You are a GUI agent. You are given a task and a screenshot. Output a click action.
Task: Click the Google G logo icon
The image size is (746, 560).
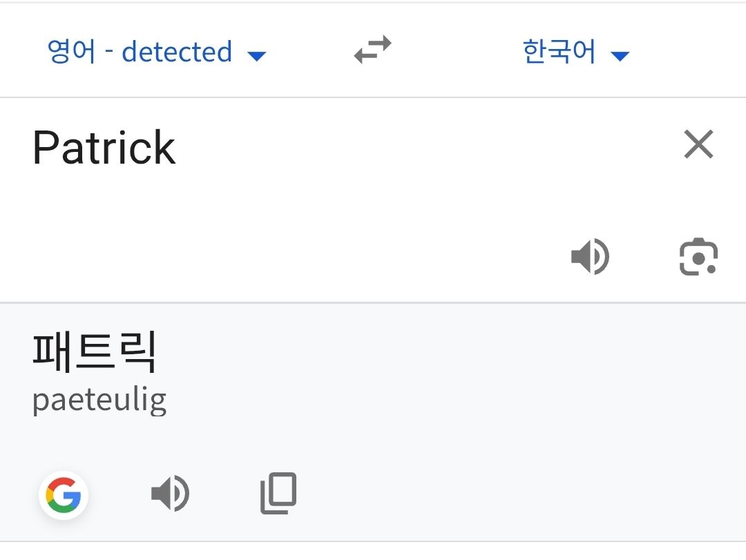click(x=64, y=495)
